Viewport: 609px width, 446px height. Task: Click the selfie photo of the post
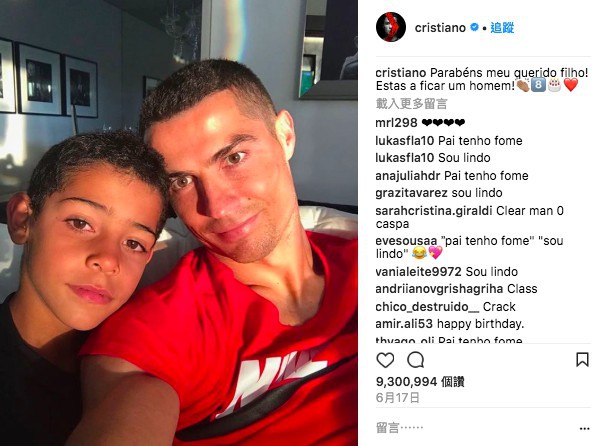click(x=179, y=223)
